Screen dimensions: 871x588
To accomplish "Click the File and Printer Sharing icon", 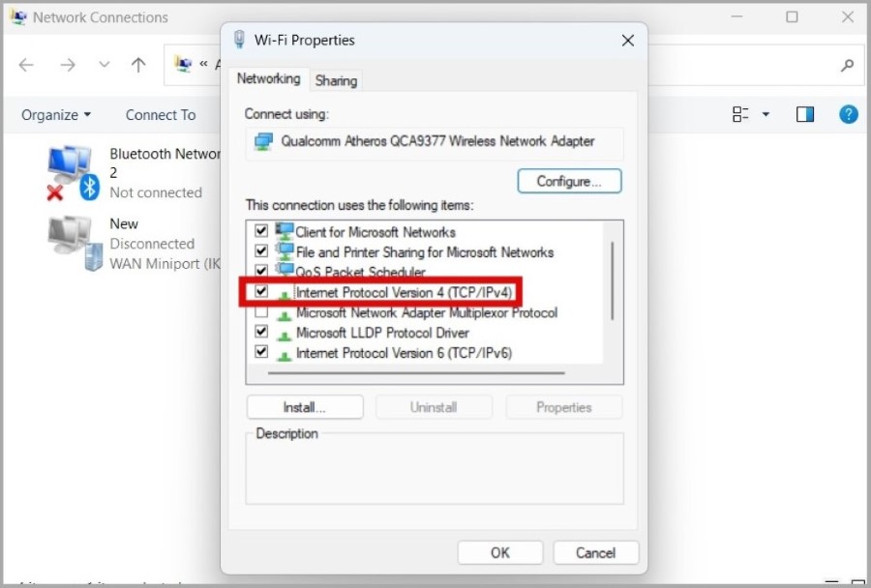I will 285,251.
